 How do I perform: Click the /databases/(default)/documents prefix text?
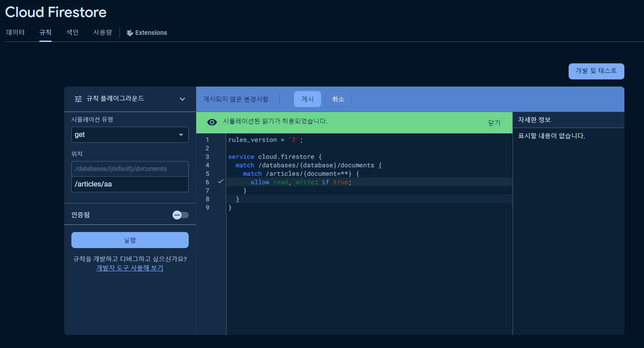121,169
